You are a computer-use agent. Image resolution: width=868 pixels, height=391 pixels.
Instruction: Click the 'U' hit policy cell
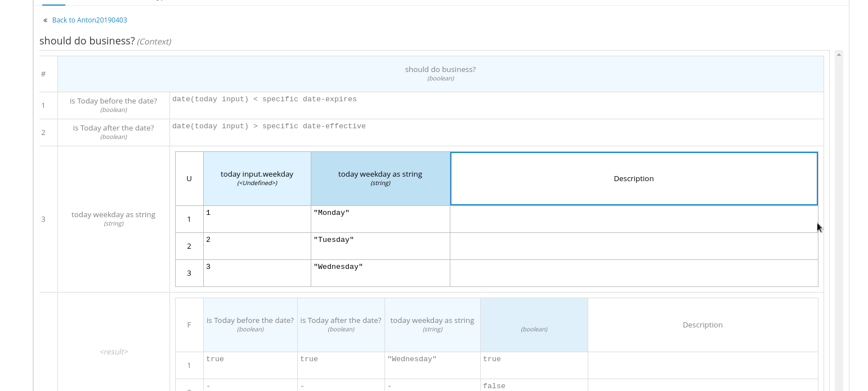(x=189, y=178)
